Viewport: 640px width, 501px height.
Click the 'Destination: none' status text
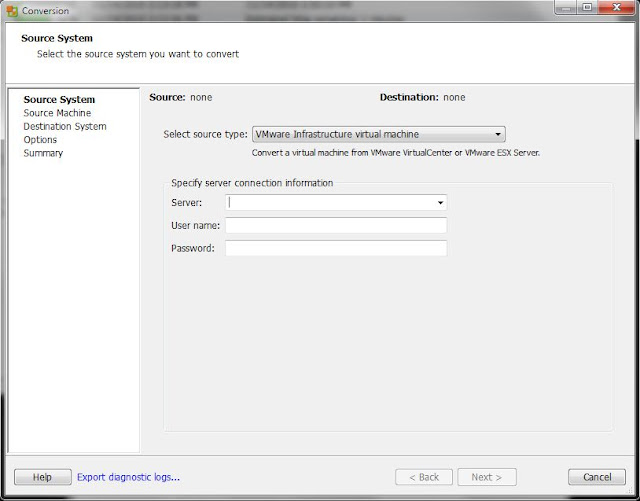(422, 98)
